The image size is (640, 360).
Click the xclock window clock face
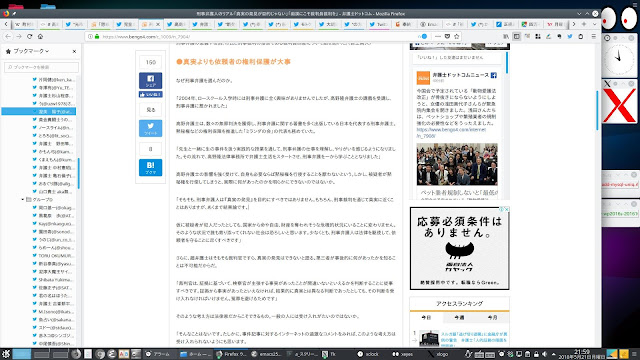(x=619, y=60)
